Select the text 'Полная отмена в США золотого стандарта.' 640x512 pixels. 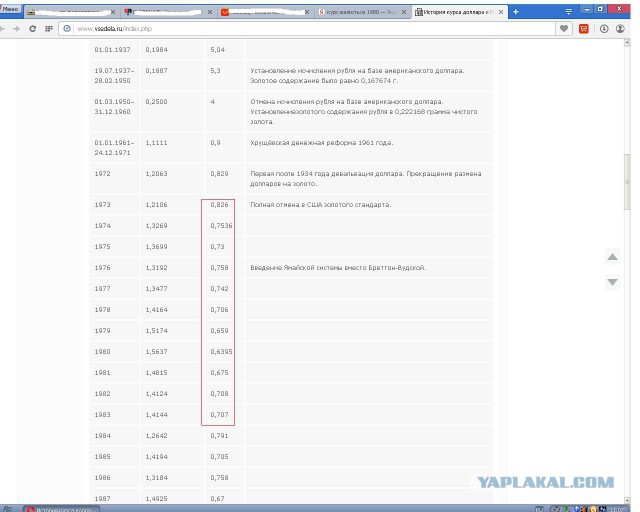click(x=320, y=205)
